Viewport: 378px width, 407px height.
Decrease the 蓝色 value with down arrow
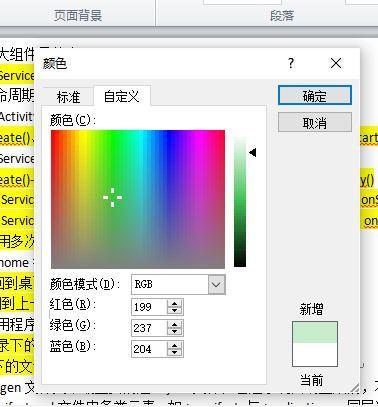coord(175,353)
